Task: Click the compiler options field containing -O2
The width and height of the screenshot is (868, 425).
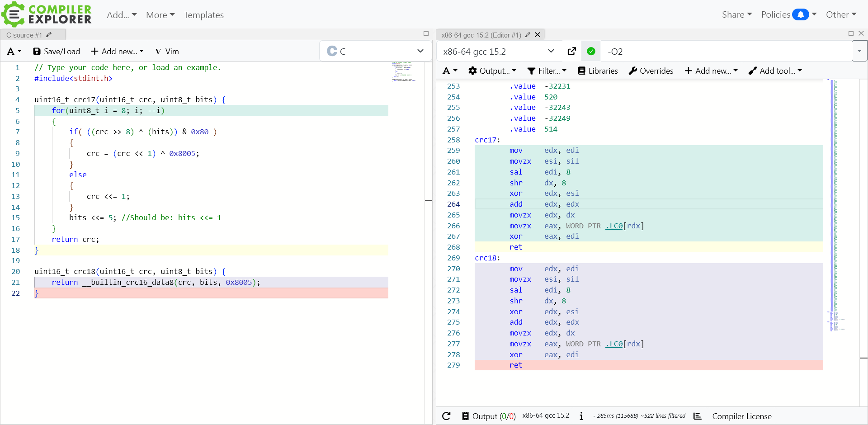Action: pos(723,52)
